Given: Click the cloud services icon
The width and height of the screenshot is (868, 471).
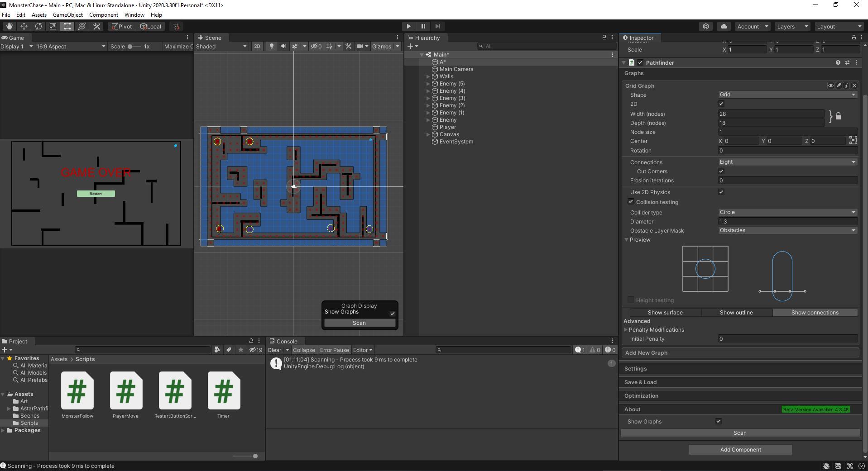Looking at the screenshot, I should [x=724, y=26].
